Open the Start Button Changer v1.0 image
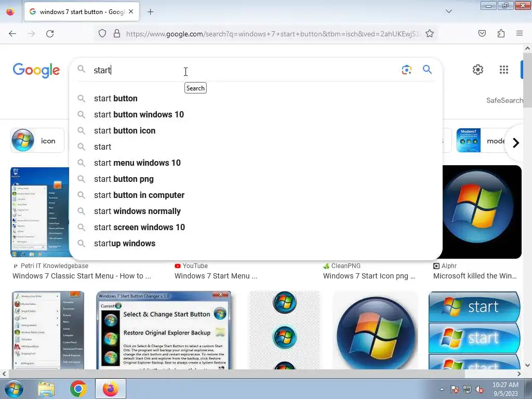This screenshot has height=399, width=532. click(164, 330)
